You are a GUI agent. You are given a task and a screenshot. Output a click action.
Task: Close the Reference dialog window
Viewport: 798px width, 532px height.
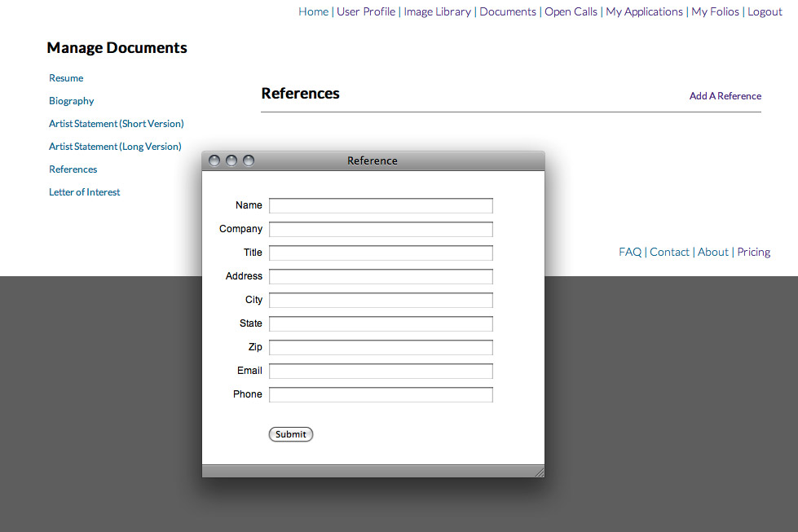(x=214, y=160)
